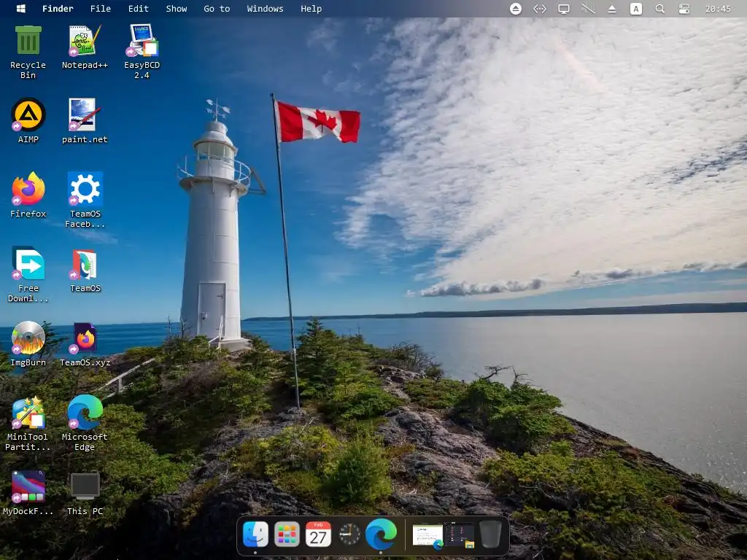The height and width of the screenshot is (560, 747).
Task: Open Finder from the dock
Action: click(255, 534)
